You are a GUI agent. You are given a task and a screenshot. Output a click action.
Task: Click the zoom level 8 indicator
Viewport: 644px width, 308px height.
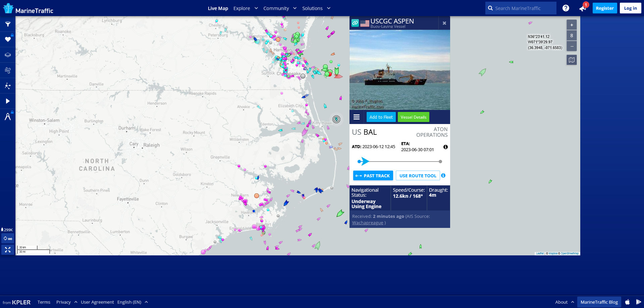572,36
